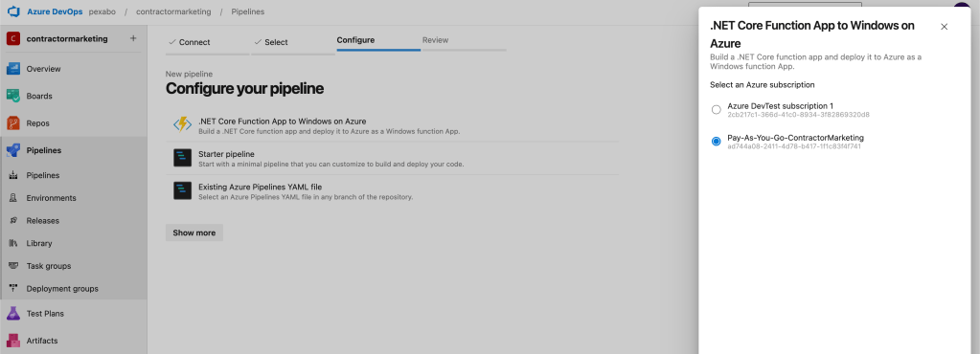Open the Test Plans flask icon

(x=13, y=314)
